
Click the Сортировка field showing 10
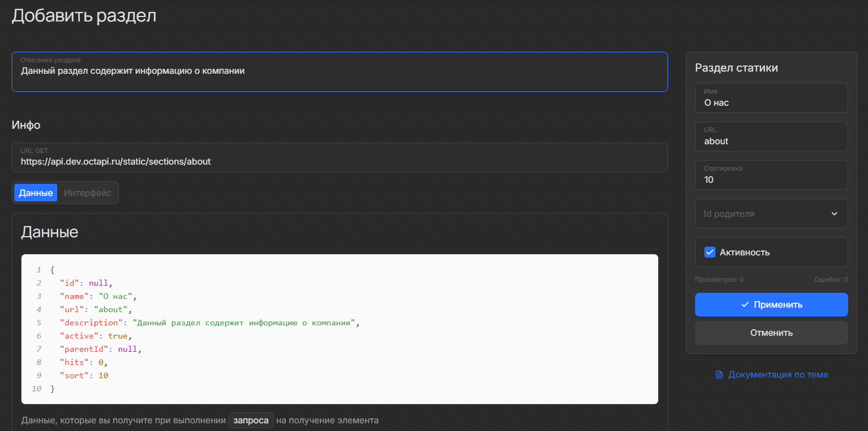pyautogui.click(x=771, y=179)
